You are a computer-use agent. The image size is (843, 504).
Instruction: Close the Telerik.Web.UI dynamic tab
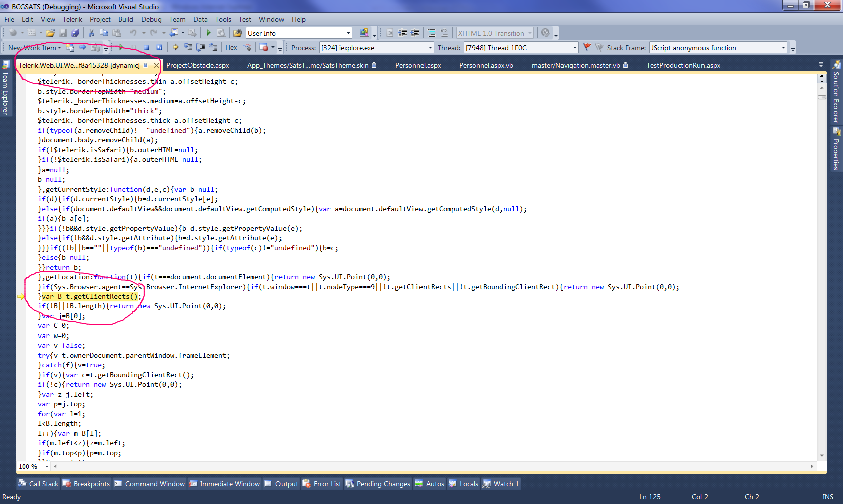[156, 65]
